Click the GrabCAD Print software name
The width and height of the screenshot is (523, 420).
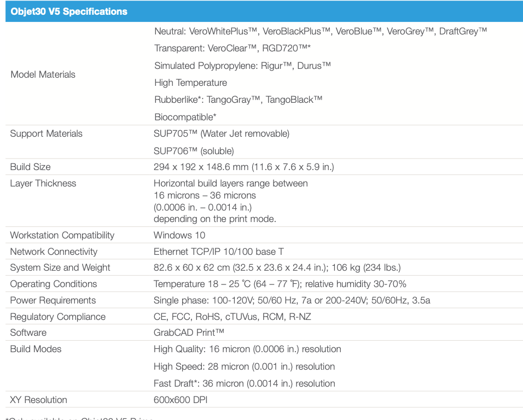(189, 332)
